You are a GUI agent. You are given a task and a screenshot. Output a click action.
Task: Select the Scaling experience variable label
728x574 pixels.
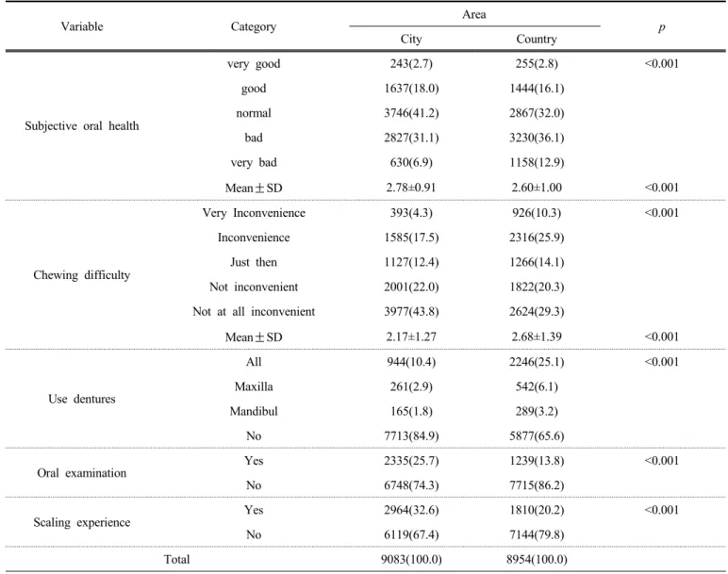pyautogui.click(x=82, y=522)
